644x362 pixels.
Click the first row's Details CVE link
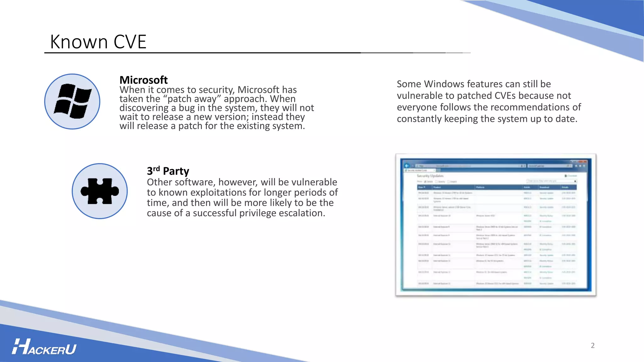pos(569,193)
